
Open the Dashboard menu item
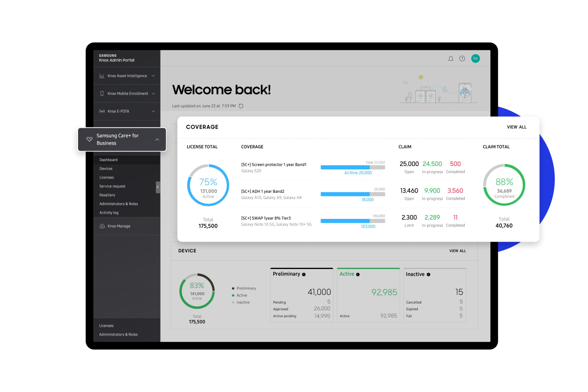coord(108,159)
